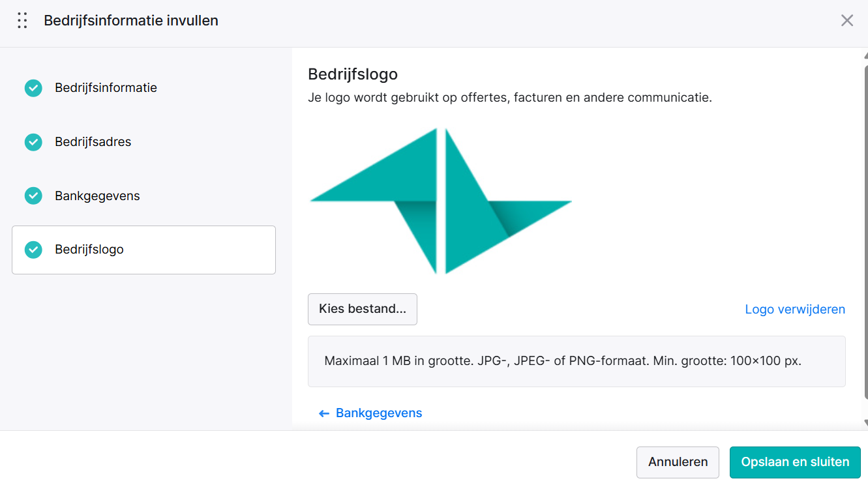868x483 pixels.
Task: Click the left arrow before Bankgegevens
Action: point(324,413)
